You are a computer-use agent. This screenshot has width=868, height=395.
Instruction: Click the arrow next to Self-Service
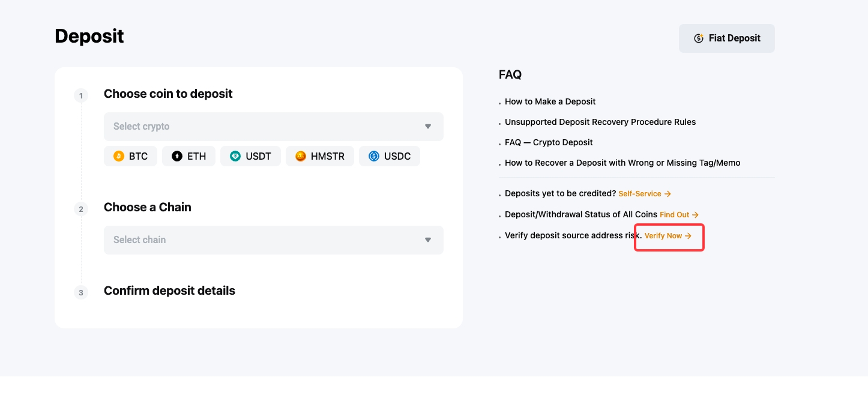click(668, 194)
